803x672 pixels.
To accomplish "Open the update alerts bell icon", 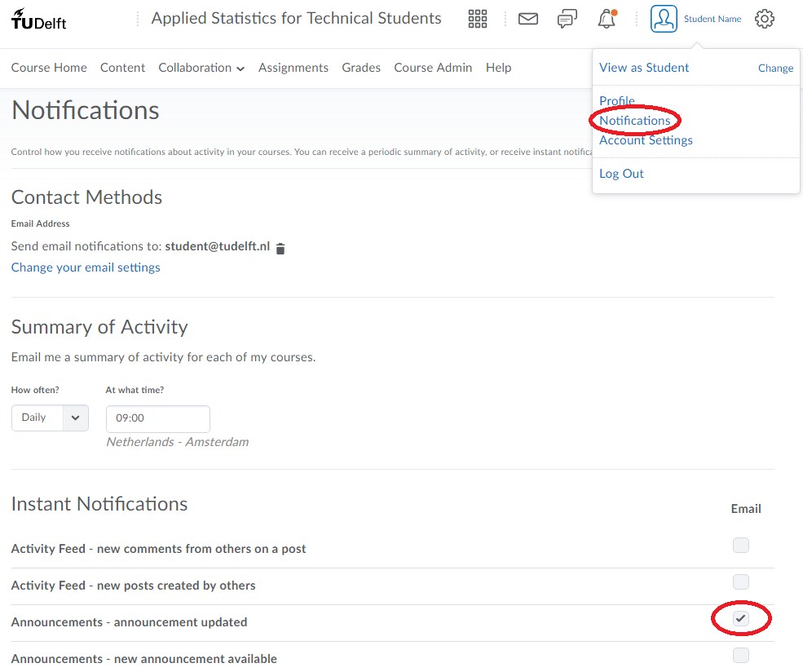I will (x=607, y=19).
